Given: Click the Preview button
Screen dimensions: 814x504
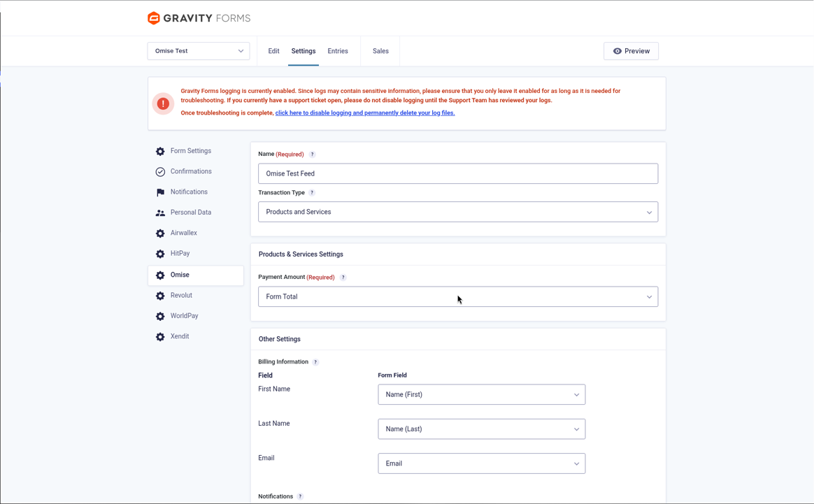Looking at the screenshot, I should [x=631, y=51].
